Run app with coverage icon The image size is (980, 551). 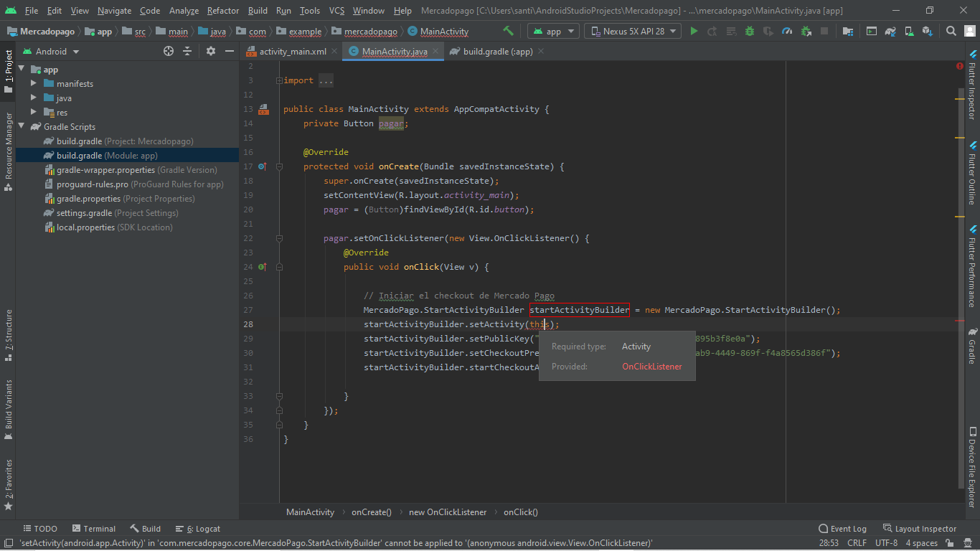(x=768, y=31)
